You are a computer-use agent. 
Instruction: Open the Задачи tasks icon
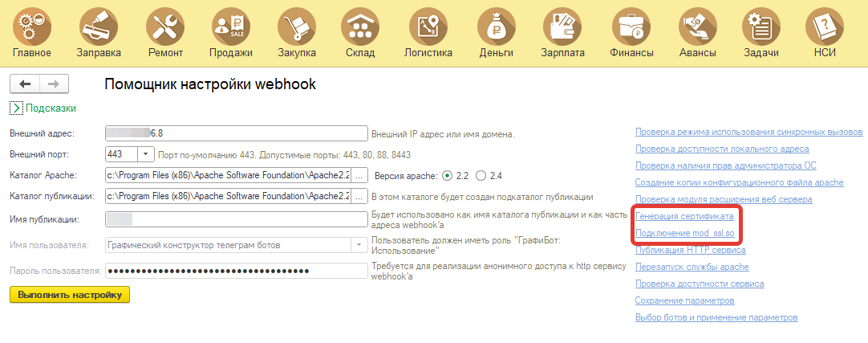click(761, 25)
